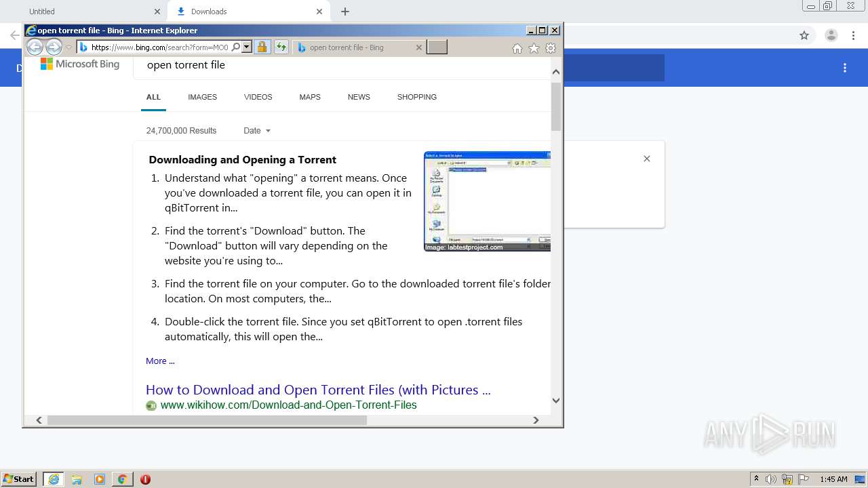The width and height of the screenshot is (868, 488).
Task: Expand the Date filter dropdown
Action: pos(257,131)
